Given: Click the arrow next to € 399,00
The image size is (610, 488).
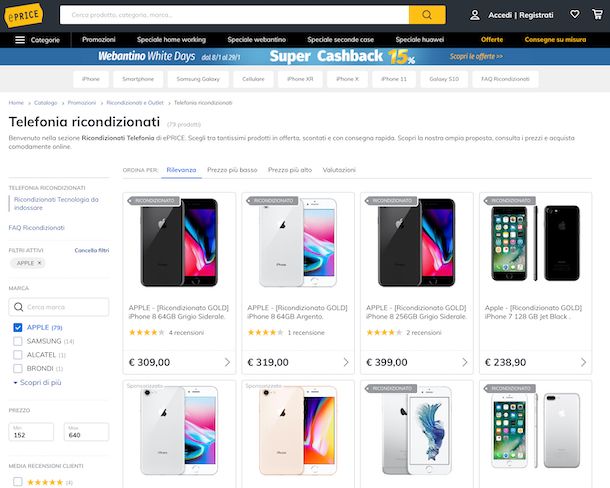Looking at the screenshot, I should pos(465,362).
